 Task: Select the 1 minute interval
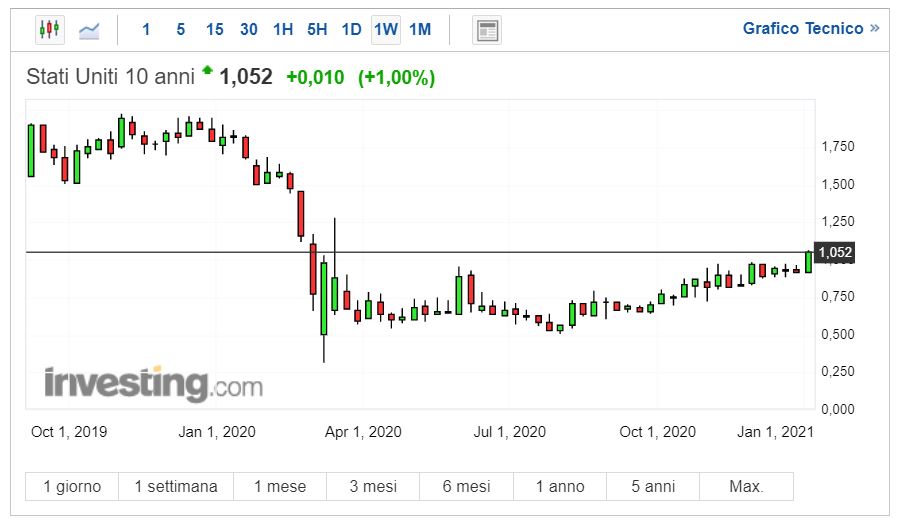(146, 30)
